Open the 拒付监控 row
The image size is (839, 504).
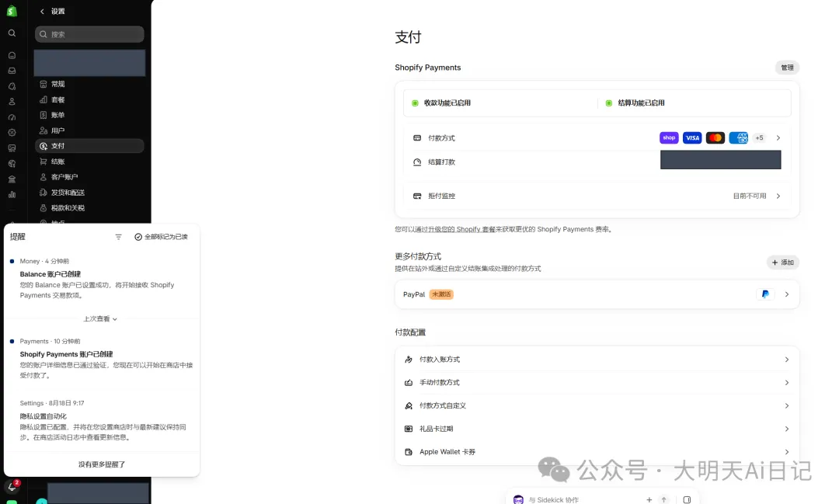(597, 196)
